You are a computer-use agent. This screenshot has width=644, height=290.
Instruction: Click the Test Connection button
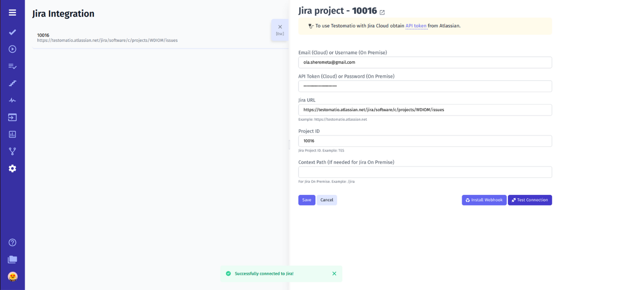tap(530, 200)
